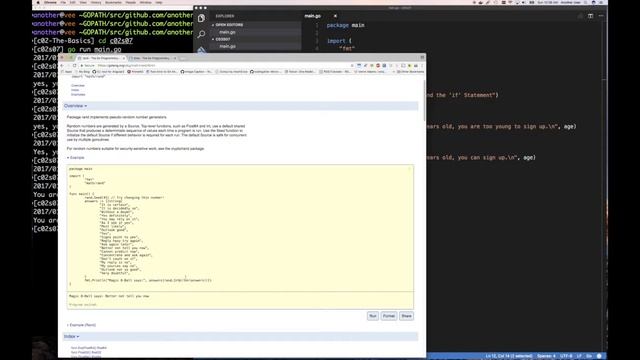Click 'package main' line in VS Code editor

(x=345, y=25)
